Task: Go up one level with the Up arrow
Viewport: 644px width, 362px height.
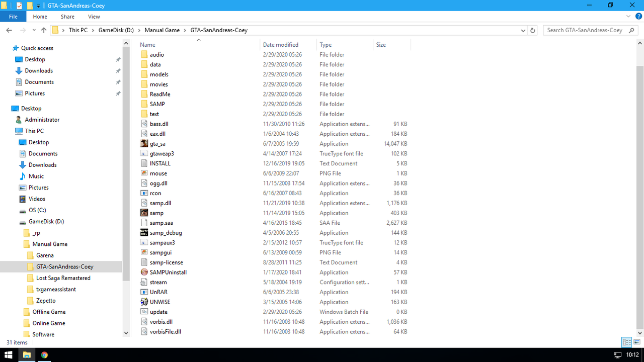Action: [x=44, y=30]
